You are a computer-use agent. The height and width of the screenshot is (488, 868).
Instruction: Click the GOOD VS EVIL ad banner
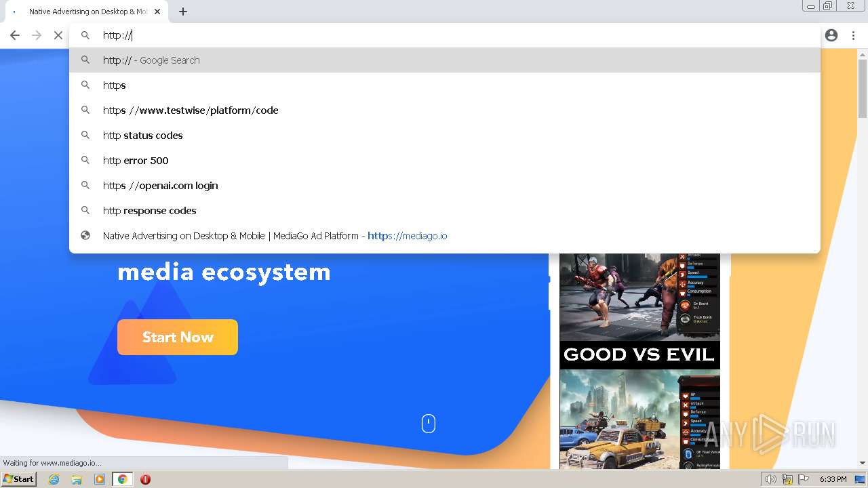click(639, 354)
